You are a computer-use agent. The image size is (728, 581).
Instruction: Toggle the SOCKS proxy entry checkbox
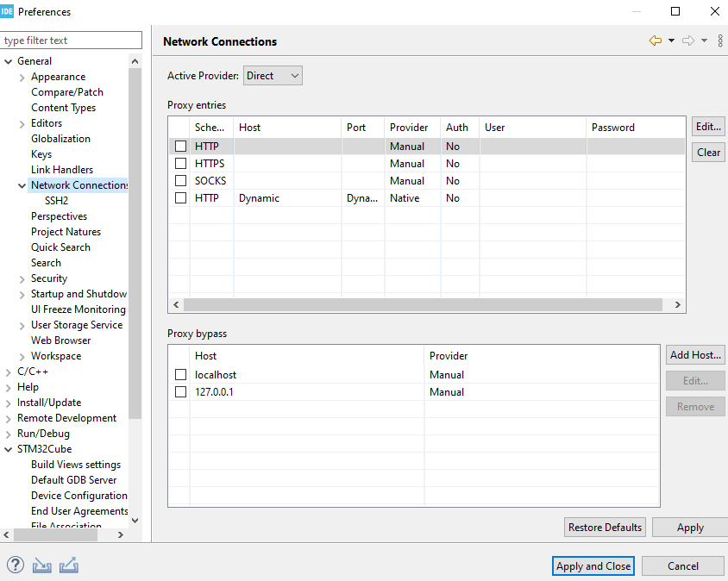pyautogui.click(x=180, y=181)
